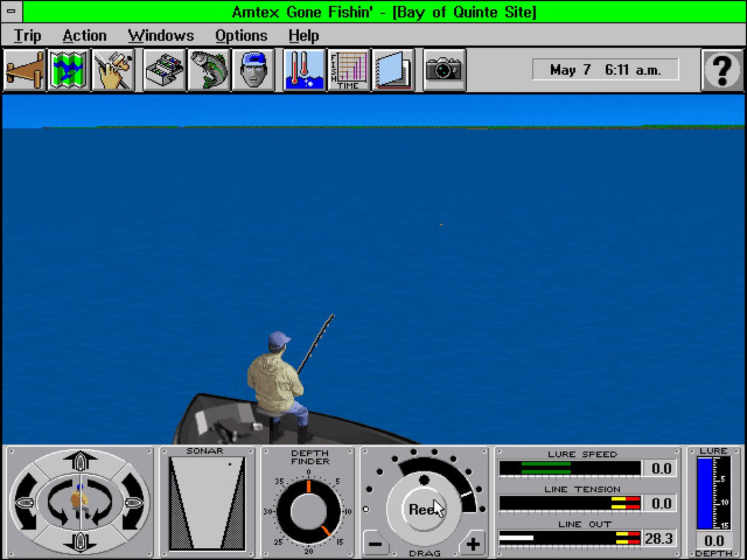Click the Line Out value 28.3
Viewport: 747px width, 560px height.
[x=659, y=538]
